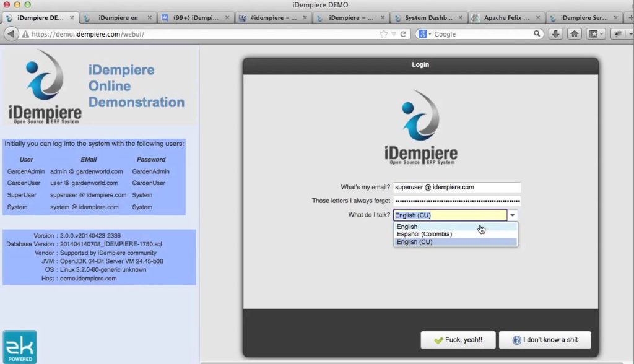The image size is (634, 364).
Task: Open a new tab with the plus icon
Action: (x=628, y=18)
